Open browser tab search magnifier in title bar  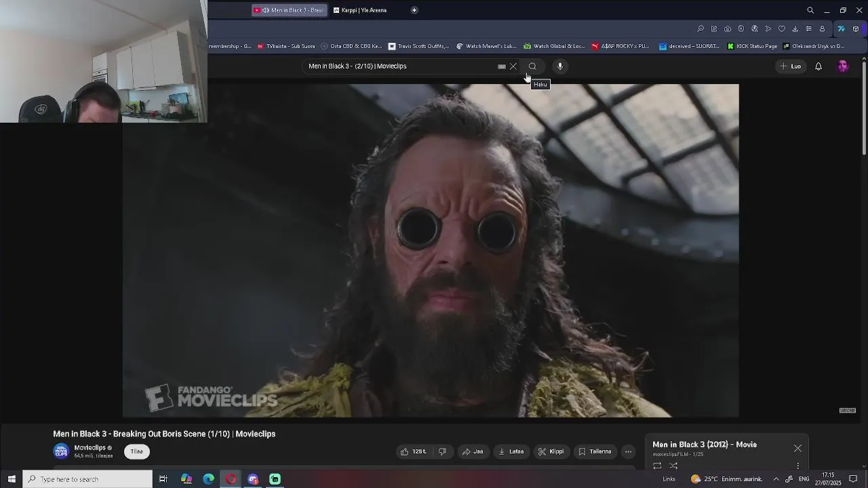click(x=810, y=10)
